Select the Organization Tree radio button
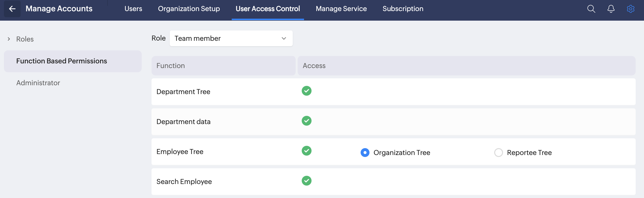644x198 pixels. click(365, 153)
